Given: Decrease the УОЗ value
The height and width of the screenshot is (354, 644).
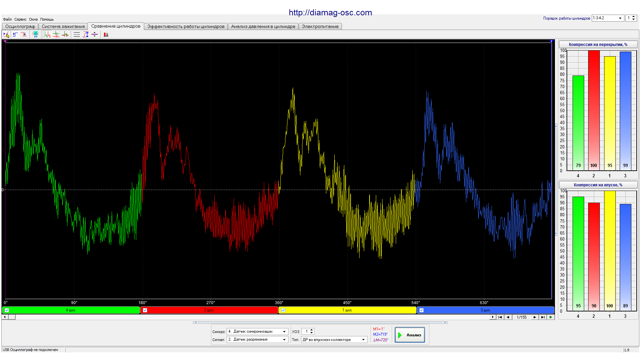Looking at the screenshot, I should coord(311,333).
